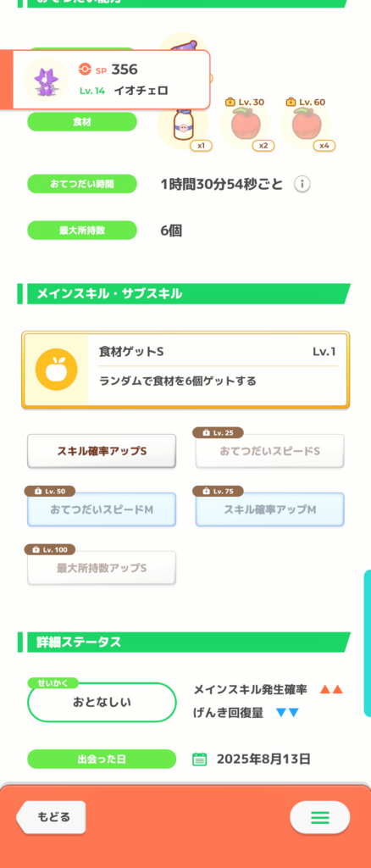The height and width of the screenshot is (868, 371).
Task: Select the スキル確率アップS sub skill
Action: [x=102, y=451]
